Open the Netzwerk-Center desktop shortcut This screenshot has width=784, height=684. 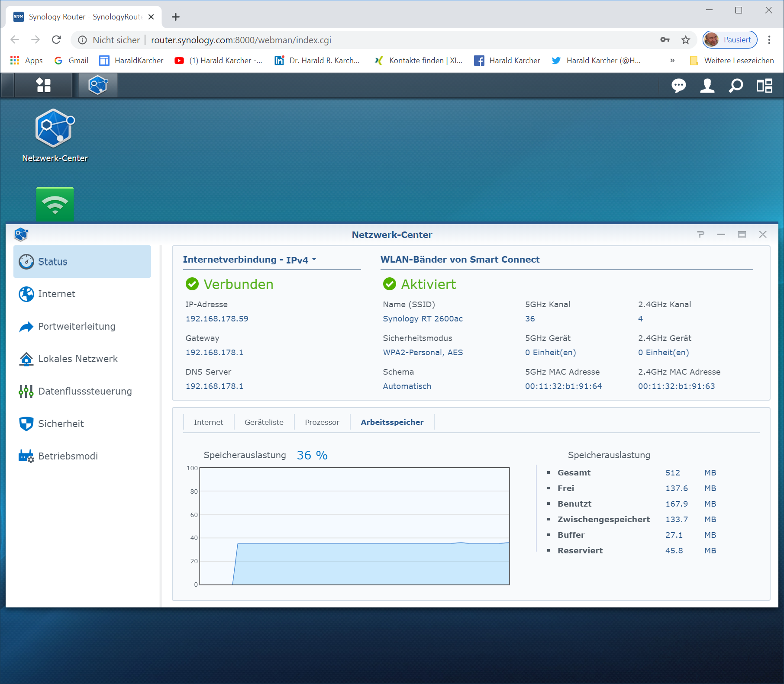click(x=55, y=129)
